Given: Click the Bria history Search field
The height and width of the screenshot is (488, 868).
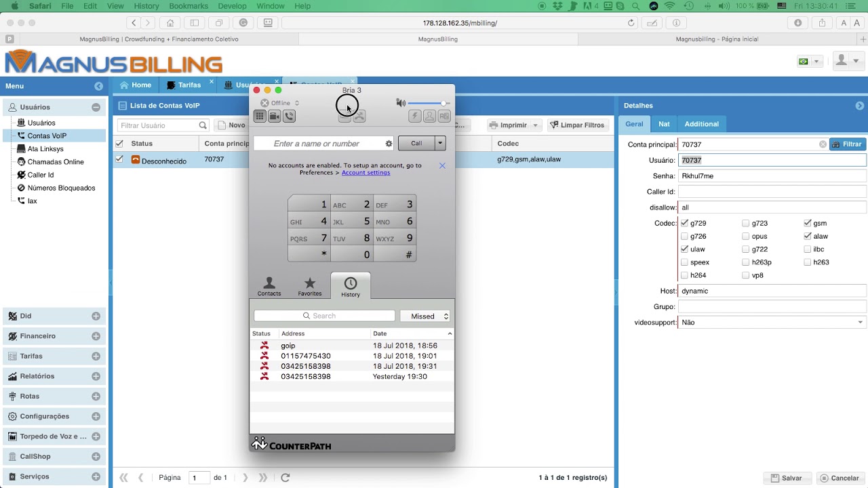Looking at the screenshot, I should coord(324,316).
